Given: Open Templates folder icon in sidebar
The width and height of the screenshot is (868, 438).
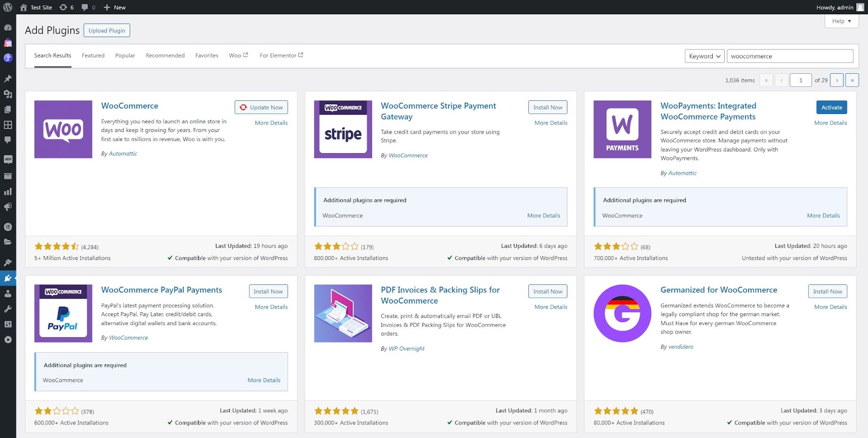Looking at the screenshot, I should point(8,242).
